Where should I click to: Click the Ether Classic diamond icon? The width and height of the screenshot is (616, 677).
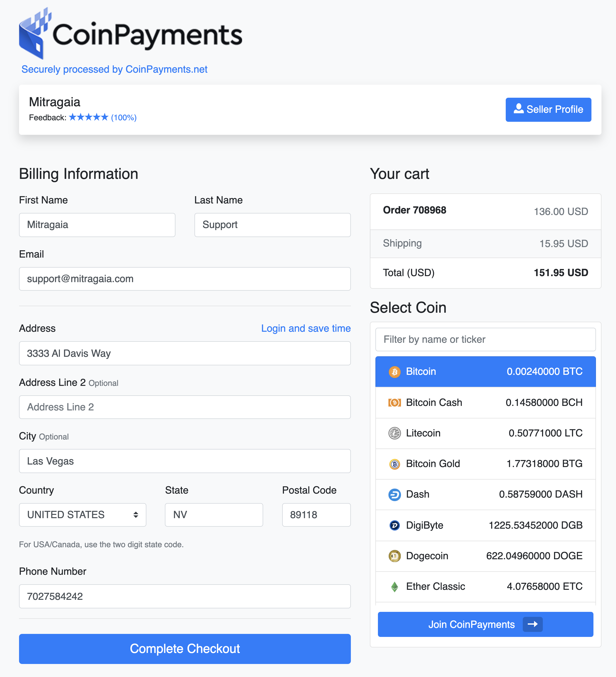point(394,587)
